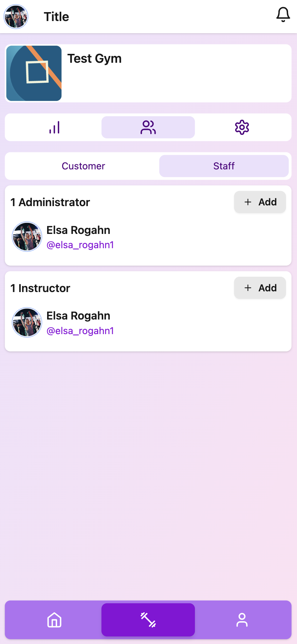Select Elsa Rogahn name in Administrator list

coord(78,230)
